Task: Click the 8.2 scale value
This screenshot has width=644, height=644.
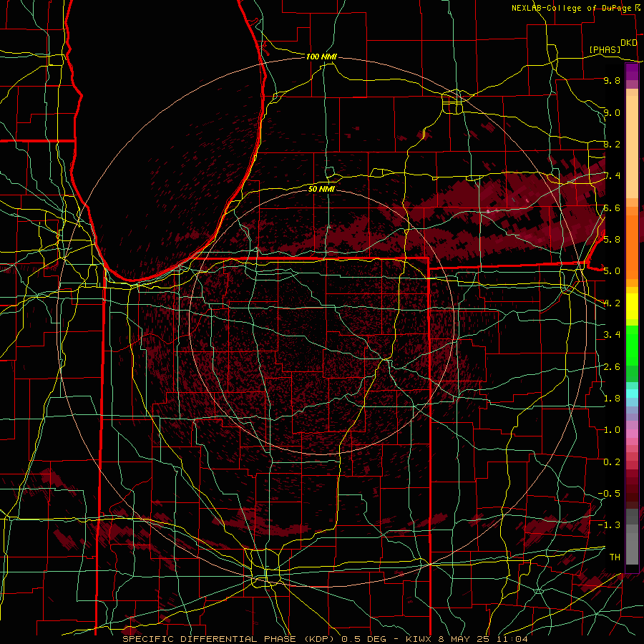Action: point(612,144)
